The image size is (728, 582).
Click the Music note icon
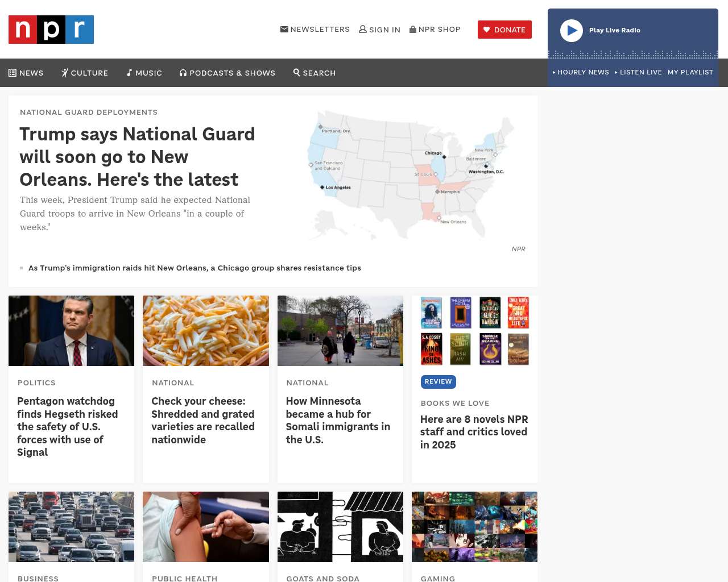coord(130,73)
